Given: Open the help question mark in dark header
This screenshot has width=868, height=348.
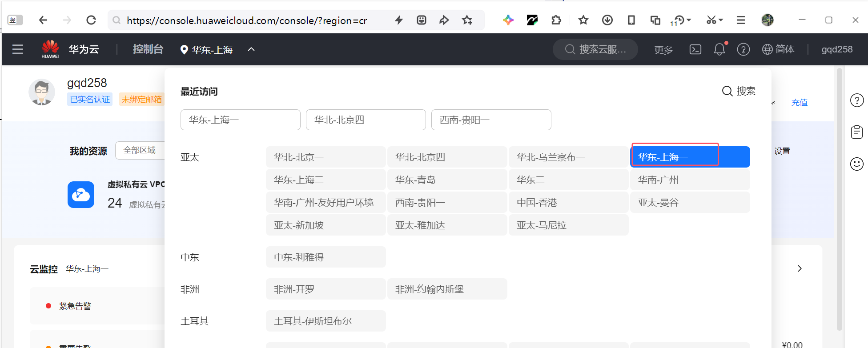Looking at the screenshot, I should tap(743, 49).
